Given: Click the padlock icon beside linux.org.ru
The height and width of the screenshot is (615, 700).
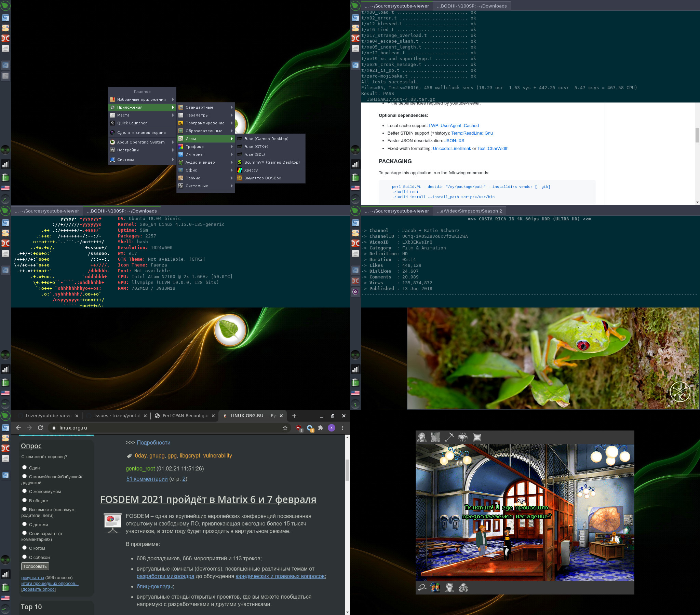Looking at the screenshot, I should 54,428.
